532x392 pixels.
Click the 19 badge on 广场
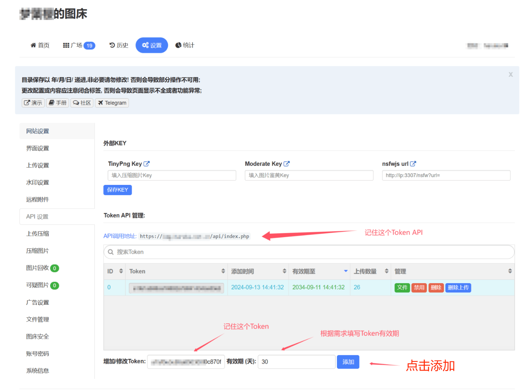(89, 45)
